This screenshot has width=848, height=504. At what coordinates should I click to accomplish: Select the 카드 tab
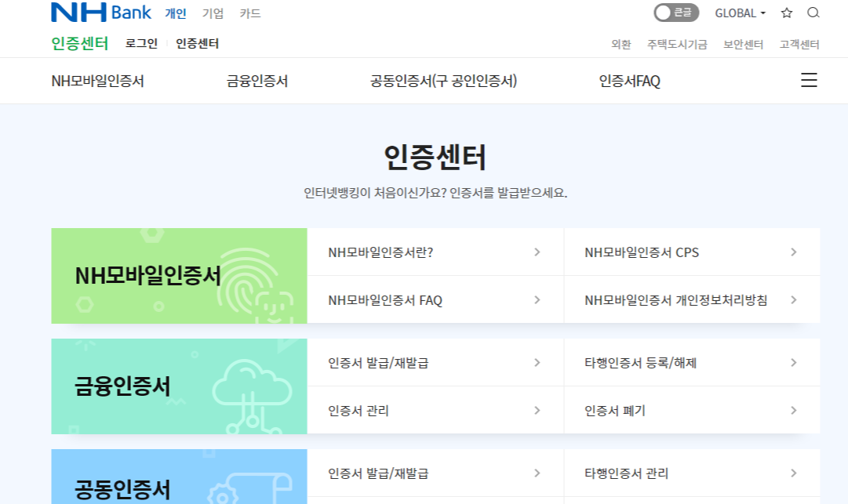pyautogui.click(x=250, y=13)
